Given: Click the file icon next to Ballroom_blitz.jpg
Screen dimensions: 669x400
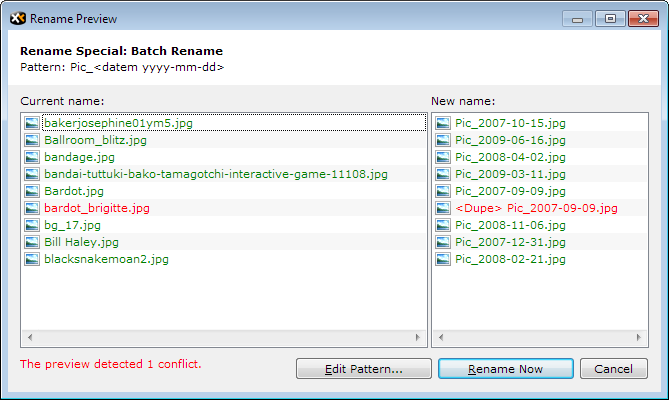Looking at the screenshot, I should (32, 140).
